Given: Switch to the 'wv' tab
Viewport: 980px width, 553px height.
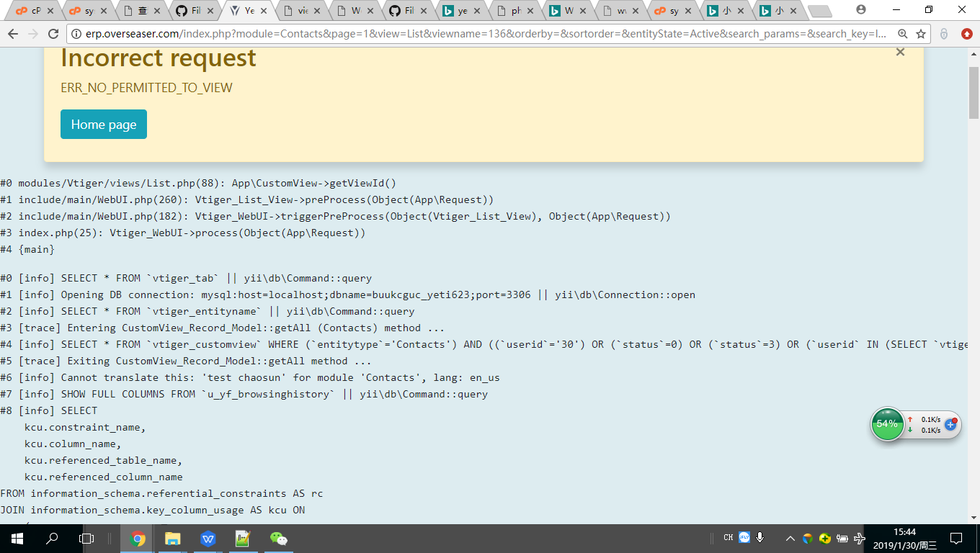Looking at the screenshot, I should [x=621, y=11].
